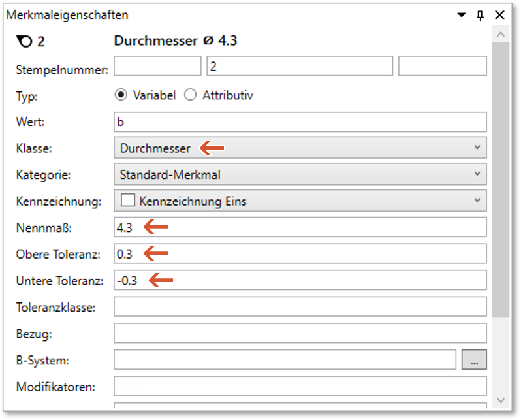Click the Untere Toleranz field
The width and height of the screenshot is (521, 420).
coord(300,280)
